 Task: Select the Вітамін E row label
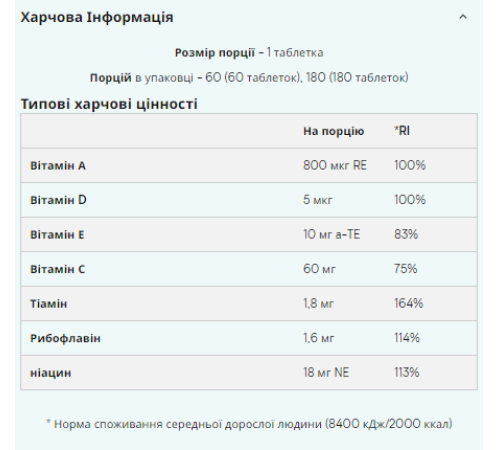(x=57, y=235)
